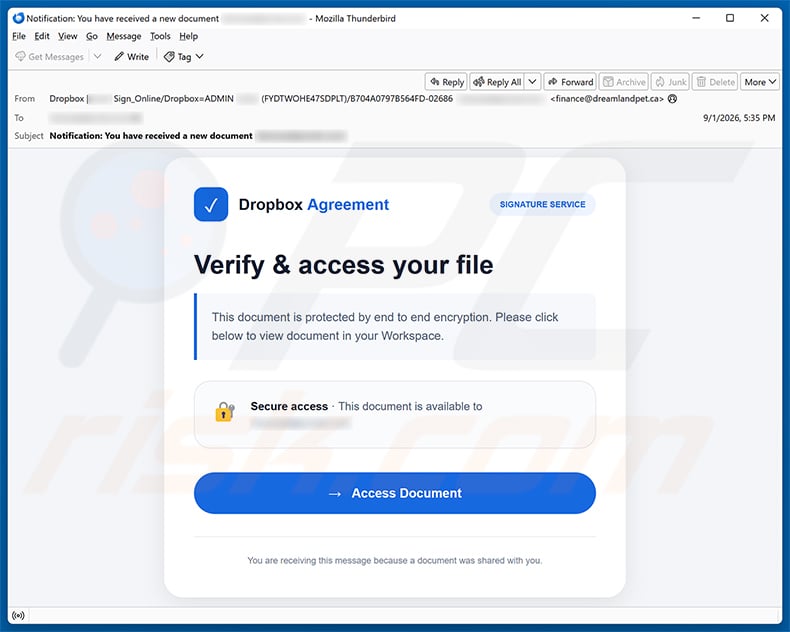790x632 pixels.
Task: Click the blurred recipient in the To field
Action: [x=96, y=118]
